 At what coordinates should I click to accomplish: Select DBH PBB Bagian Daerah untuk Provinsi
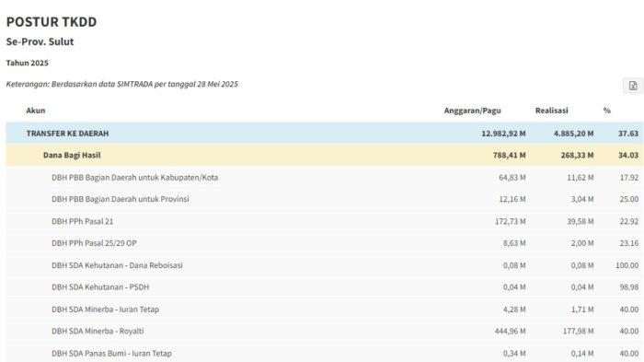[x=121, y=199]
